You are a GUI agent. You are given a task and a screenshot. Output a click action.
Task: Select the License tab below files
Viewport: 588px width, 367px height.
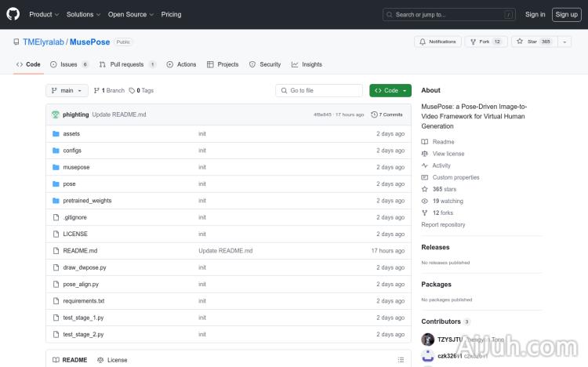click(x=112, y=360)
